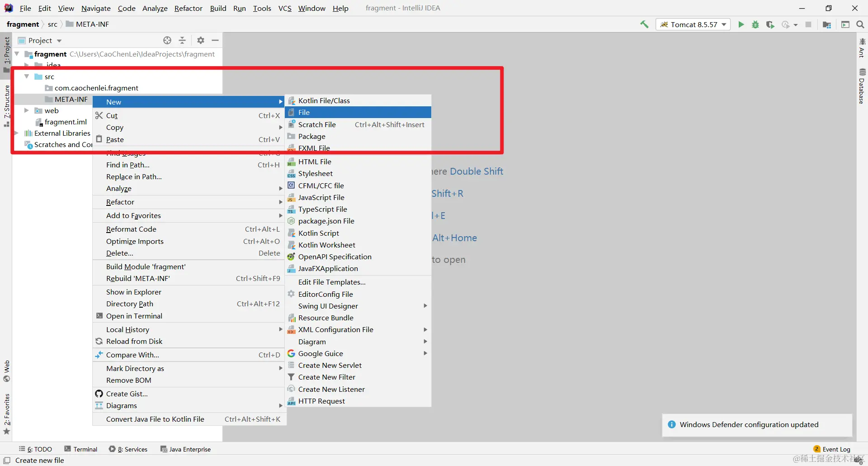Choose File in the New submenu
The height and width of the screenshot is (466, 868).
click(x=358, y=112)
